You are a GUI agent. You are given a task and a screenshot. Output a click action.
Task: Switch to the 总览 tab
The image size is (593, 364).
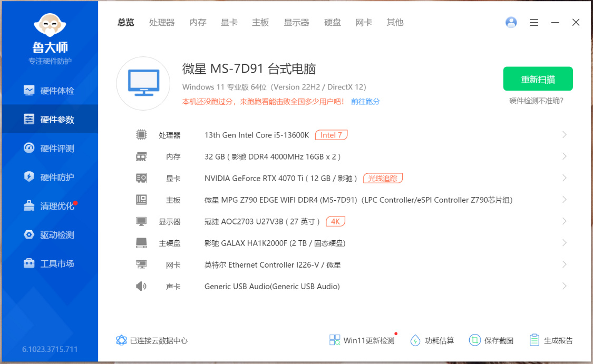click(x=125, y=23)
